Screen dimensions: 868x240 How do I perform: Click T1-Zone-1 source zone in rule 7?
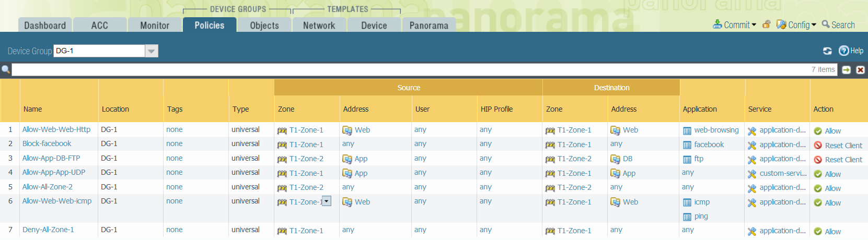point(306,231)
